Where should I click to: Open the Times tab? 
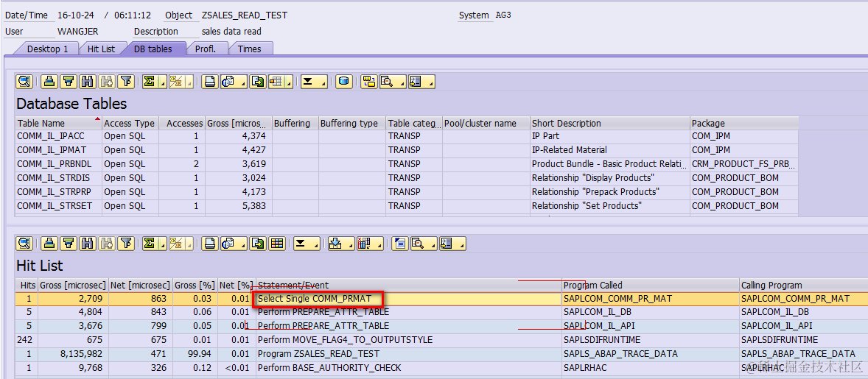tap(250, 49)
